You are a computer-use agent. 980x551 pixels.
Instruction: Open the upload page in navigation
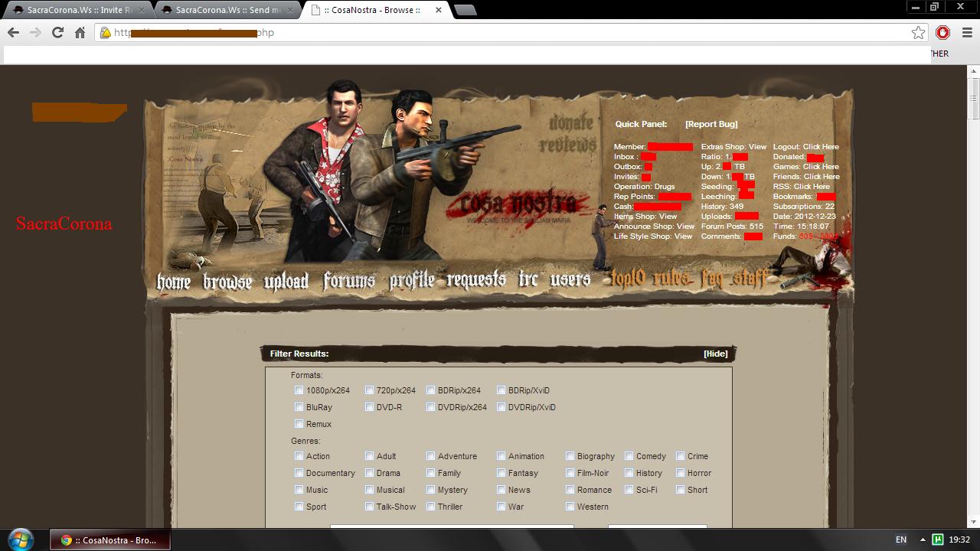coord(286,282)
